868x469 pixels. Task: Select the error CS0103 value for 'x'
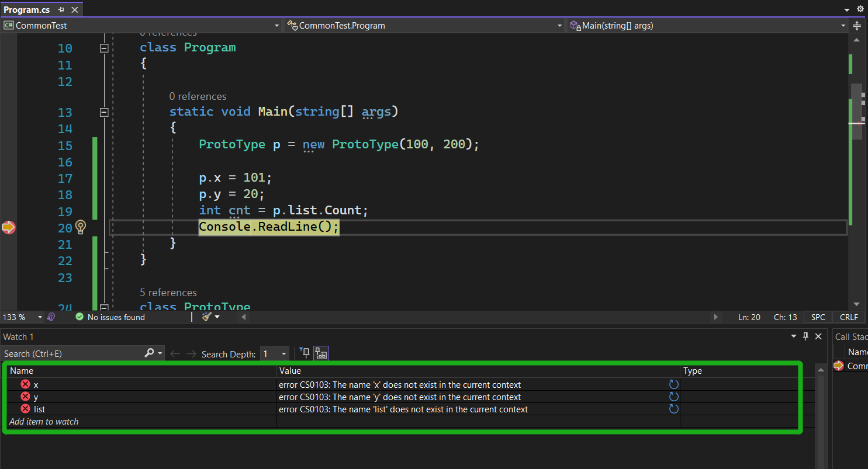(x=400, y=385)
